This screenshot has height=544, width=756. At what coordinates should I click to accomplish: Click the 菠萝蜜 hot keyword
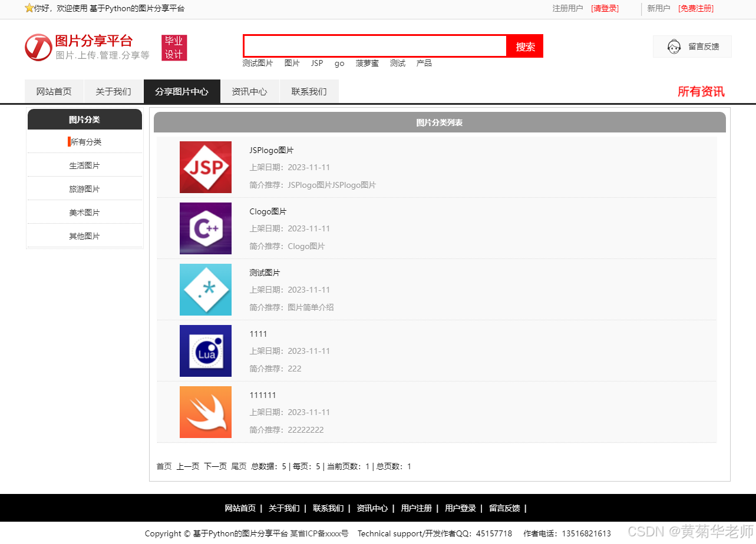point(367,63)
